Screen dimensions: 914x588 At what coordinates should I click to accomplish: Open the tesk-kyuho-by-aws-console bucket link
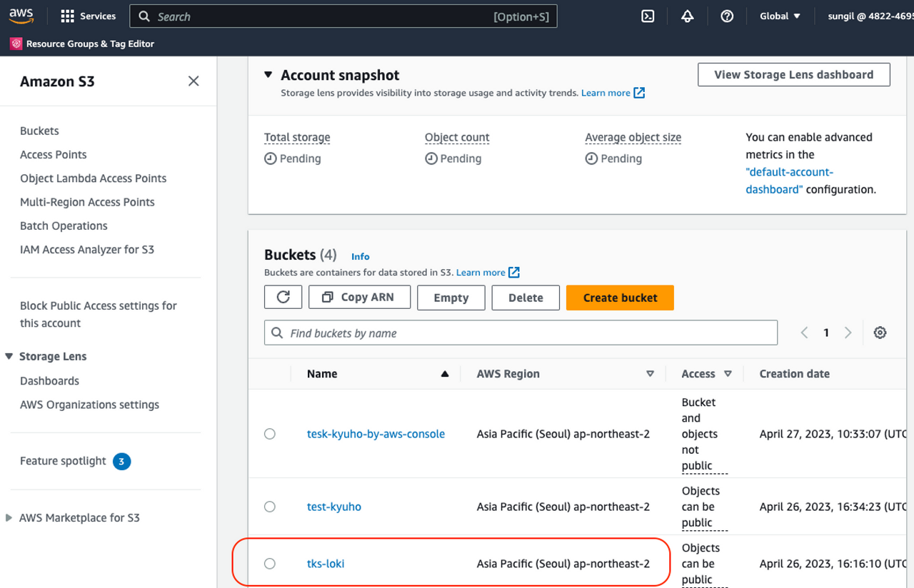376,434
